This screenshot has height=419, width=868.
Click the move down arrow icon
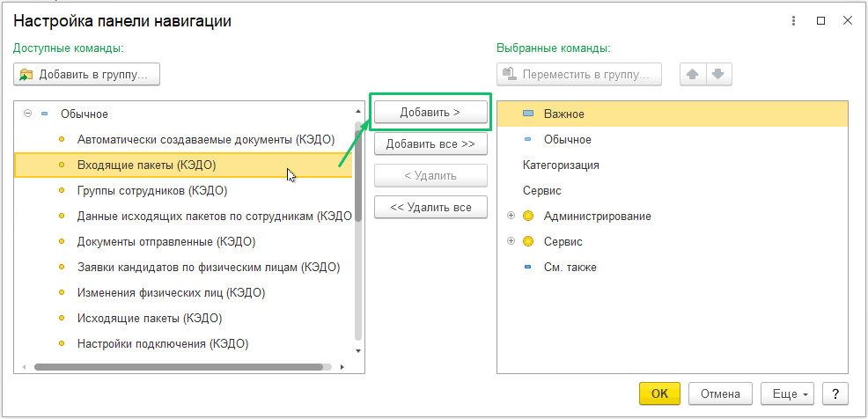point(718,74)
